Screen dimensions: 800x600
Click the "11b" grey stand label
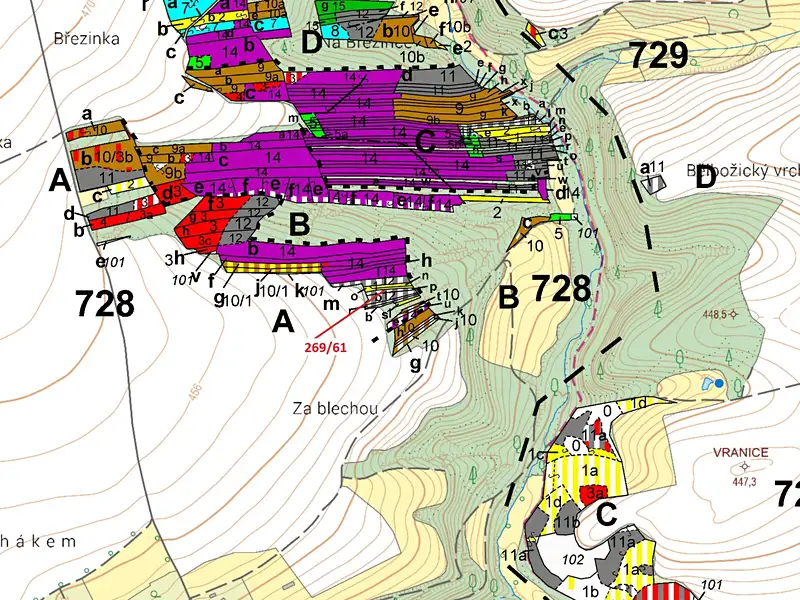(x=568, y=522)
